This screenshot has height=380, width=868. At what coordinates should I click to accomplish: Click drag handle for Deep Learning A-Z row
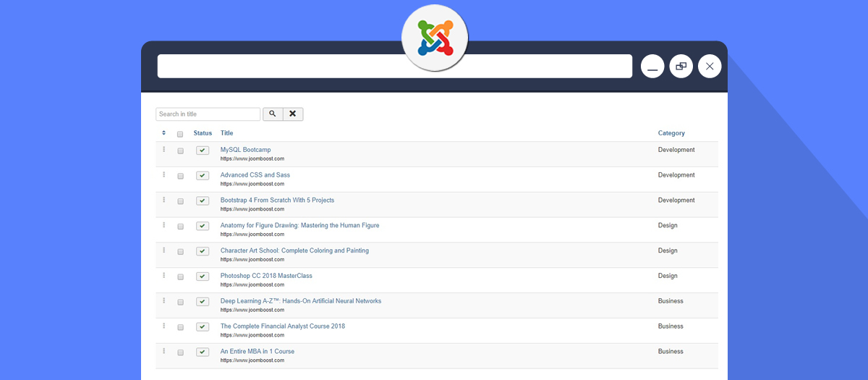click(164, 301)
